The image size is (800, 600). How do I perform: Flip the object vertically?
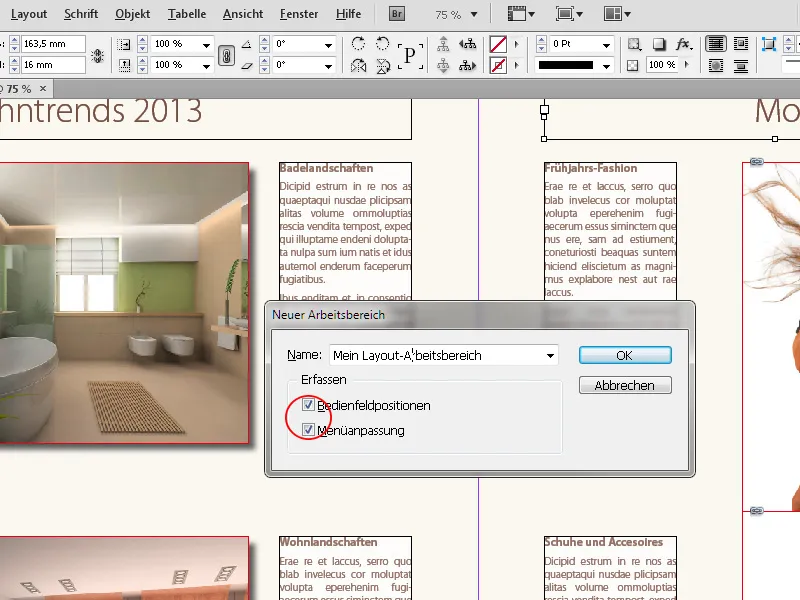click(x=383, y=65)
